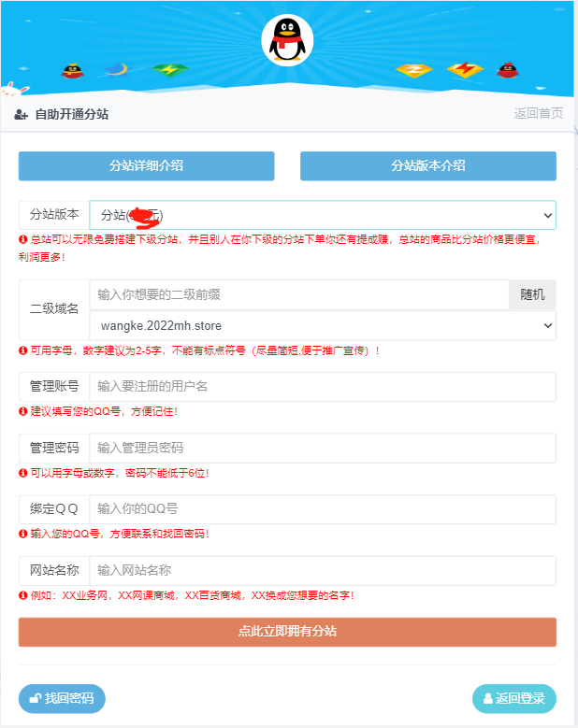This screenshot has width=578, height=728.
Task: Click the 返回登录 button
Action: 513,698
